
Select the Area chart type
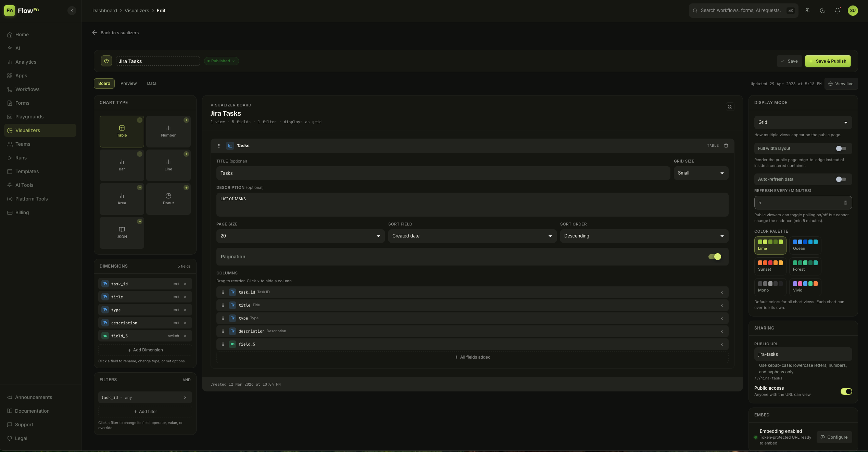click(x=122, y=199)
